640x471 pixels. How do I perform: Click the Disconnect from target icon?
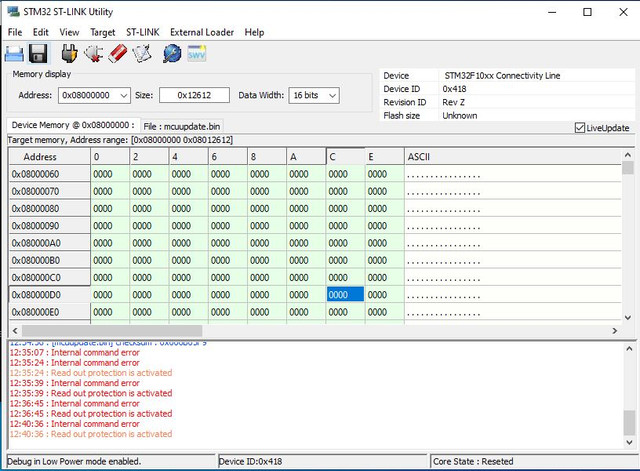point(93,53)
